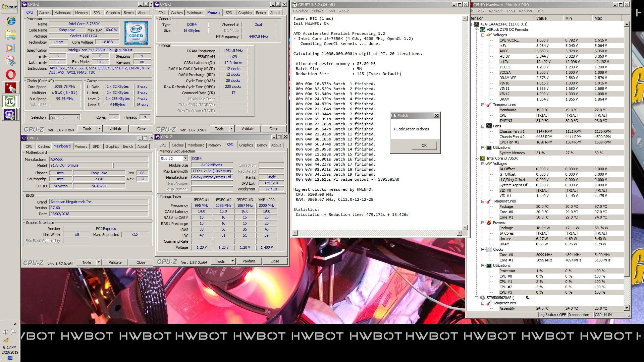This screenshot has height=362, width=644.
Task: Open the Action Center flag icon
Action: point(14,332)
